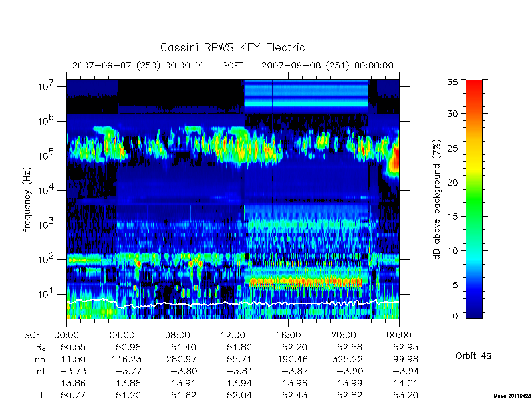Viewport: 532px width, 399px height.
Task: Click the 12:00 time axis label
Action: (x=233, y=335)
